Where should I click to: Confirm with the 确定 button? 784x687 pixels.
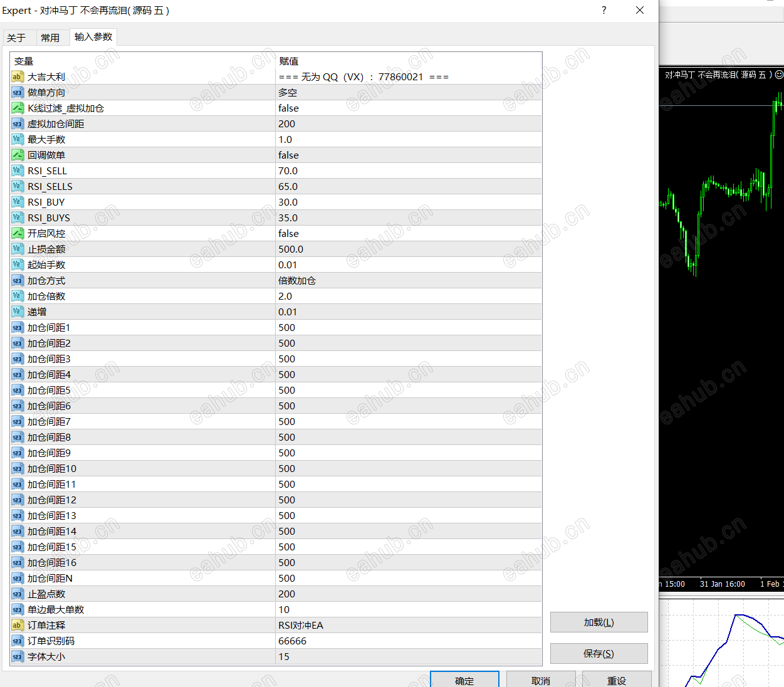464,680
